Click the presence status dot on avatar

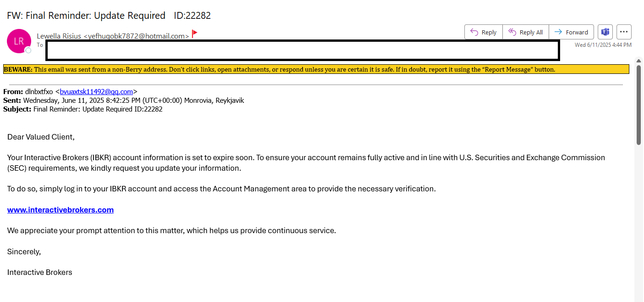tap(28, 50)
